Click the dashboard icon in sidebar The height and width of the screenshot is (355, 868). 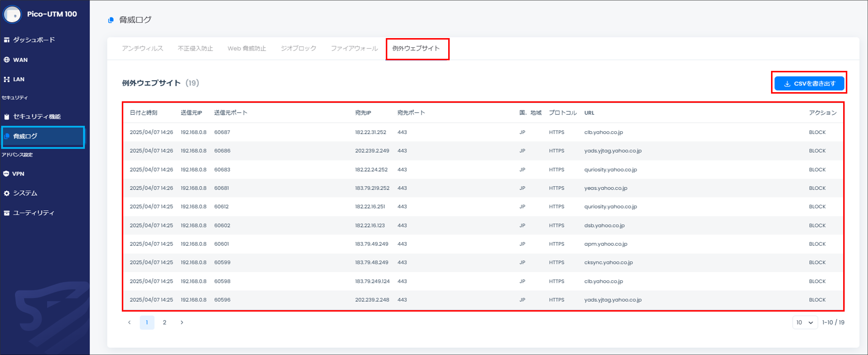(7, 40)
